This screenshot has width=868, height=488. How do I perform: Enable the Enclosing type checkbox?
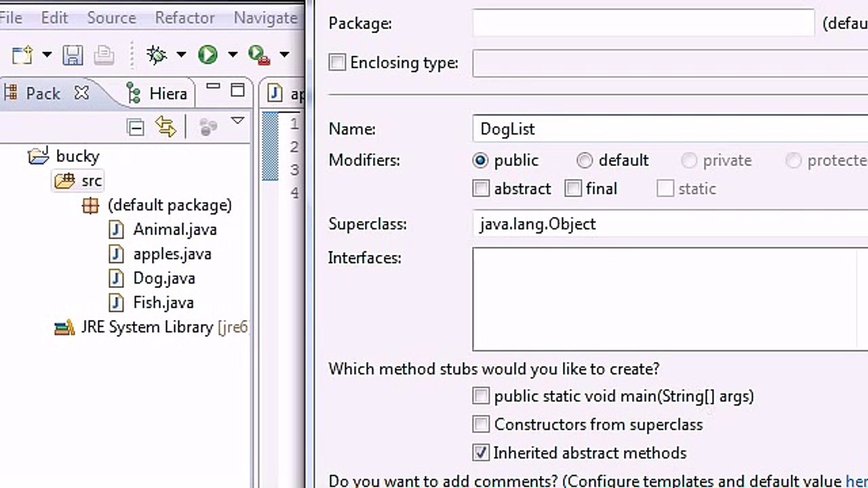point(337,62)
